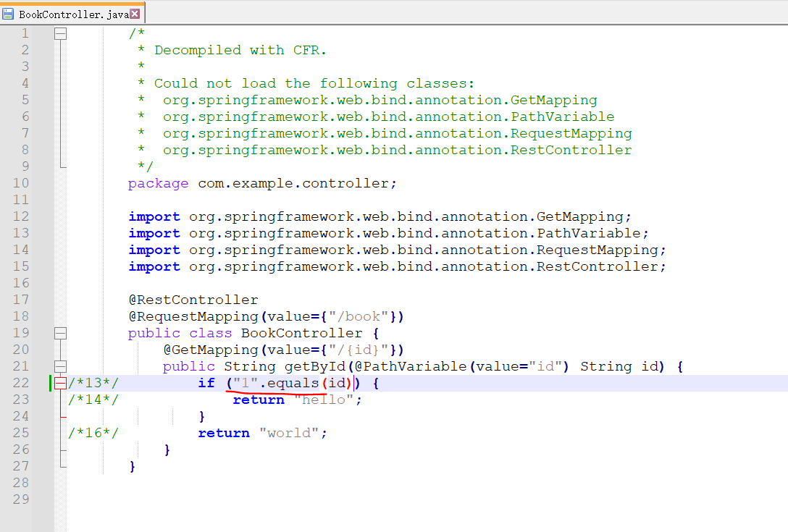Click the '/*13*/' comment marker

(93, 383)
